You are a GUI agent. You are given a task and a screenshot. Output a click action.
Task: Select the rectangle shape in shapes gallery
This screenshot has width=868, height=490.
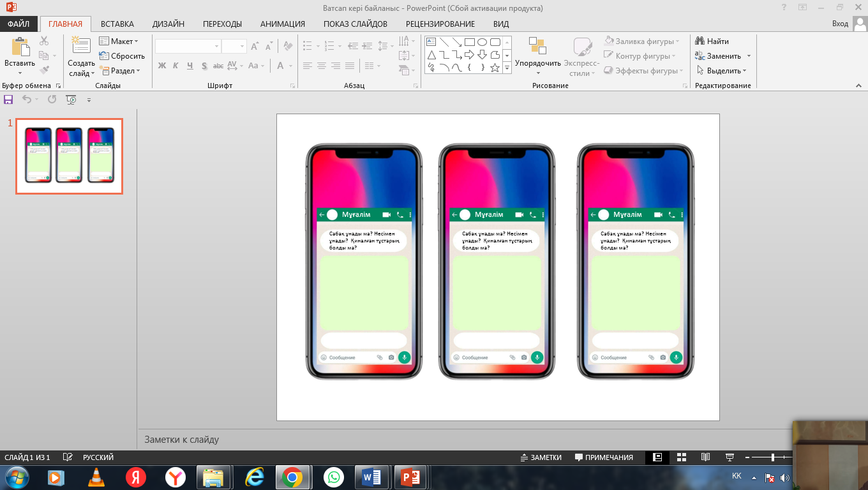[x=470, y=42]
